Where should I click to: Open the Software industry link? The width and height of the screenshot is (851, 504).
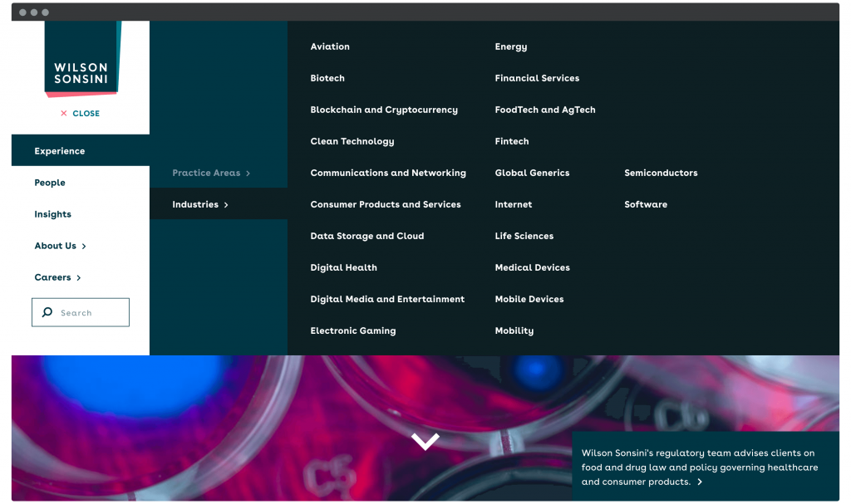[646, 204]
